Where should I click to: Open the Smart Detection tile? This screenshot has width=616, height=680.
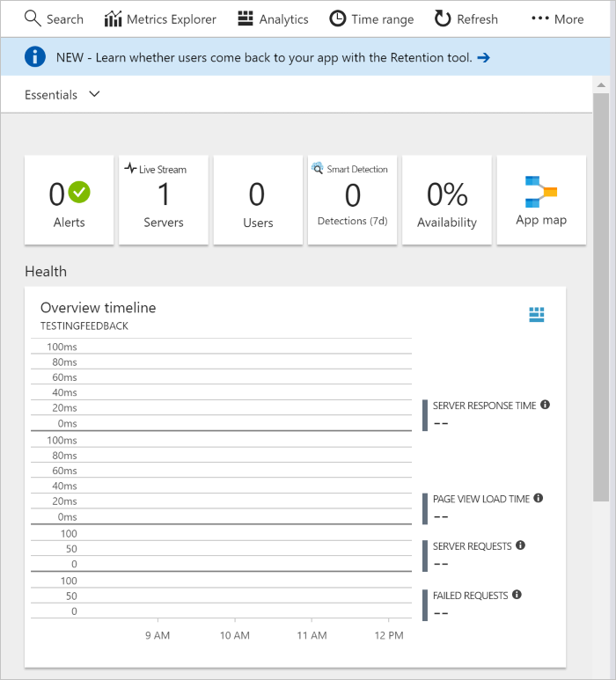tap(352, 200)
